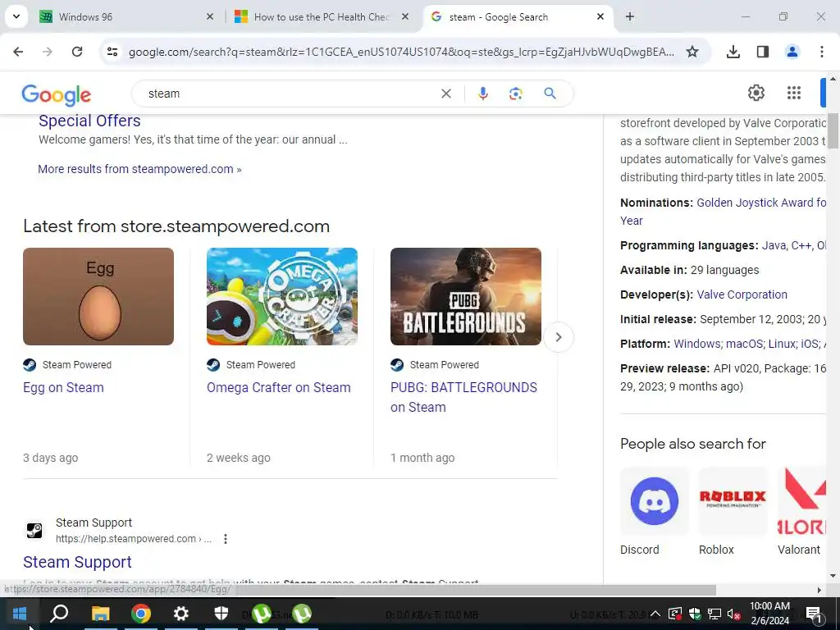Open Windows Security shield in taskbar
This screenshot has height=630, width=840.
point(221,614)
